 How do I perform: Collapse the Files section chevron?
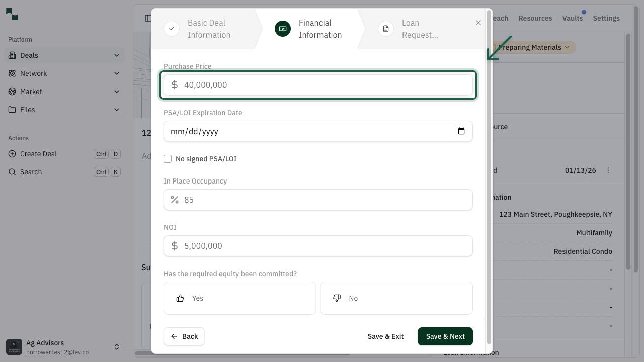(x=117, y=110)
